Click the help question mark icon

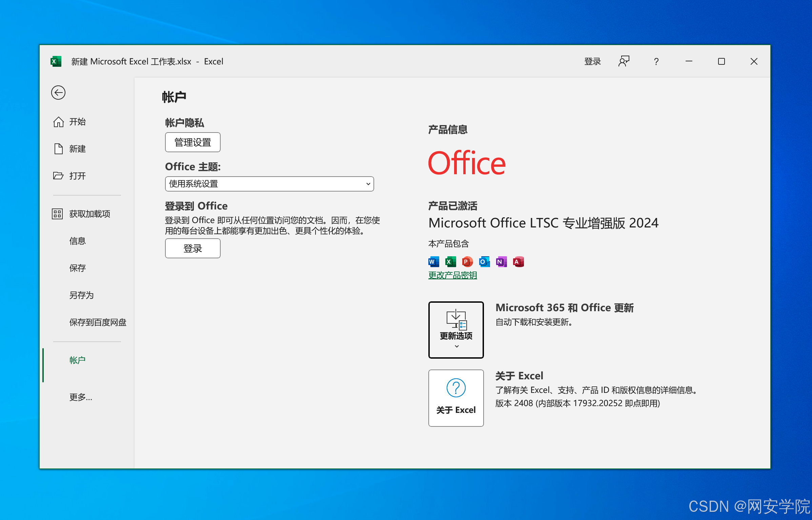click(x=656, y=61)
